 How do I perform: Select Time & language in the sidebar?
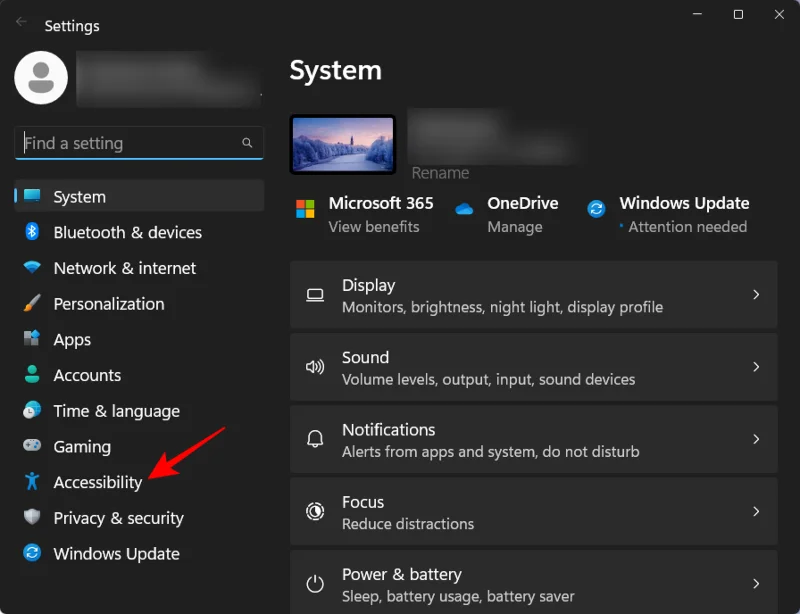tap(117, 411)
